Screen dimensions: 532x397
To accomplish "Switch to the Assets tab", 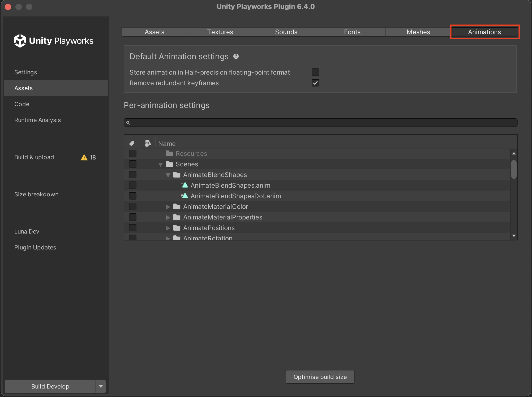I will coord(155,32).
